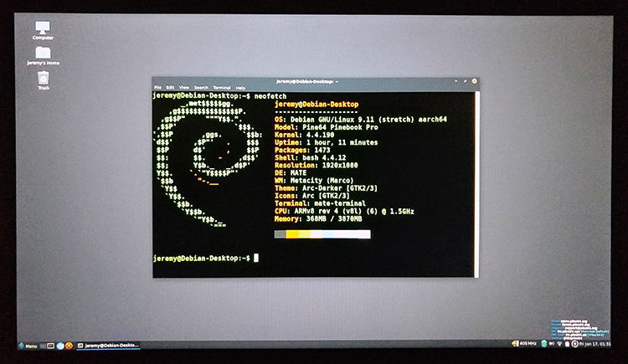Open the Trash desktop icon

tap(44, 80)
